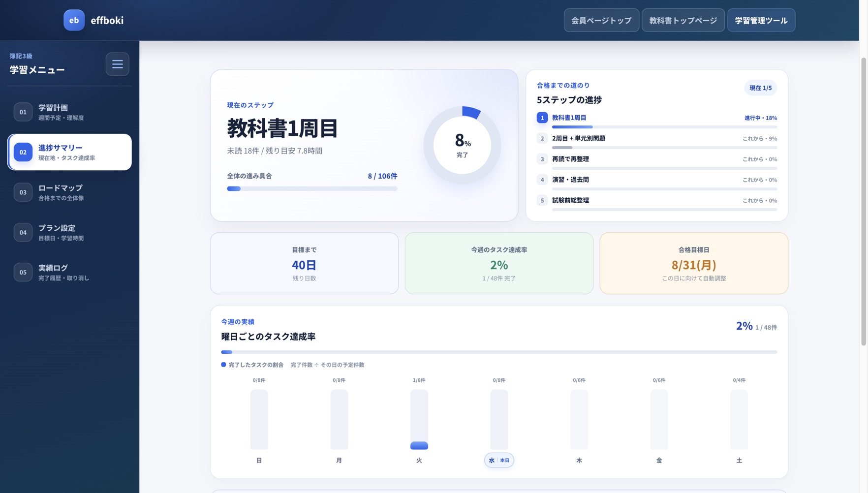Image resolution: width=868 pixels, height=493 pixels.
Task: Click the これから・9% status text
Action: click(x=760, y=139)
